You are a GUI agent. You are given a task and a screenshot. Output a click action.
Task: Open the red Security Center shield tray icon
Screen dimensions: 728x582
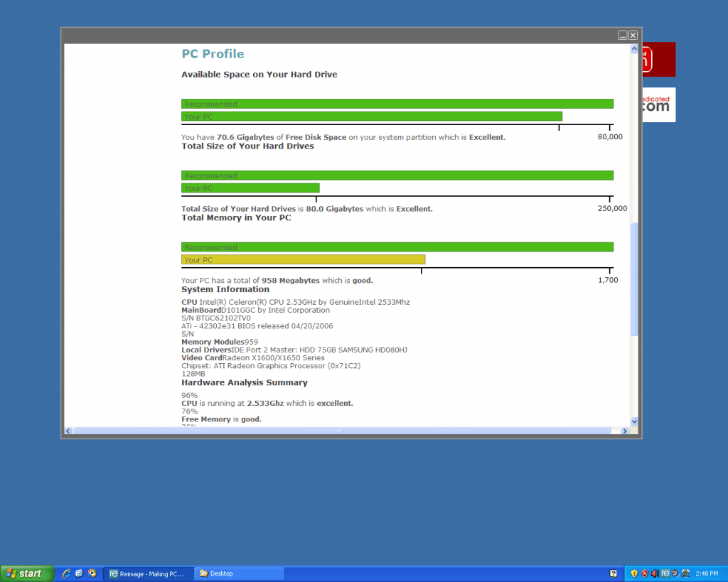[644, 573]
